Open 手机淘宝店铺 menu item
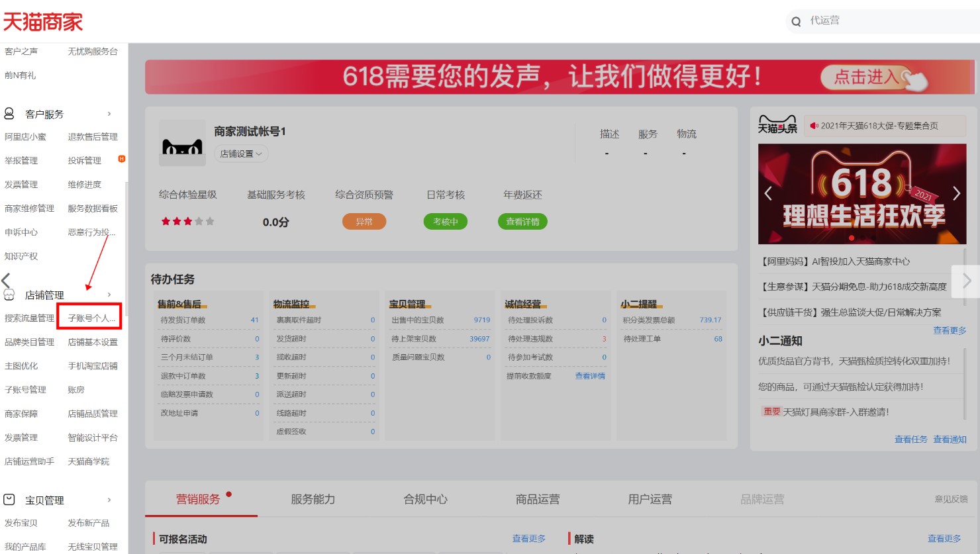Image resolution: width=980 pixels, height=554 pixels. tap(93, 366)
